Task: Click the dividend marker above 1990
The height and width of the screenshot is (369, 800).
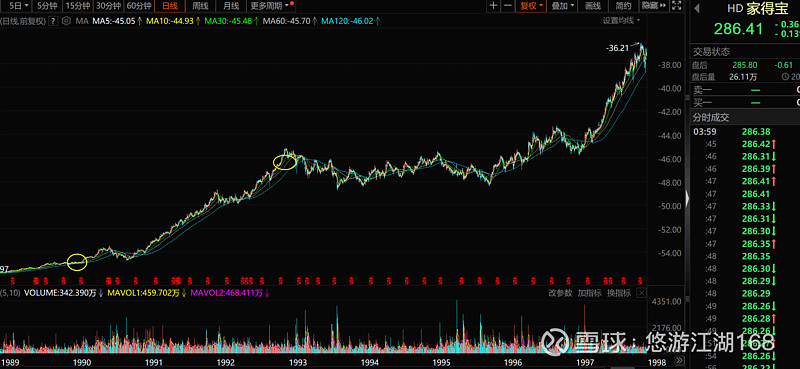Action: pos(81,281)
